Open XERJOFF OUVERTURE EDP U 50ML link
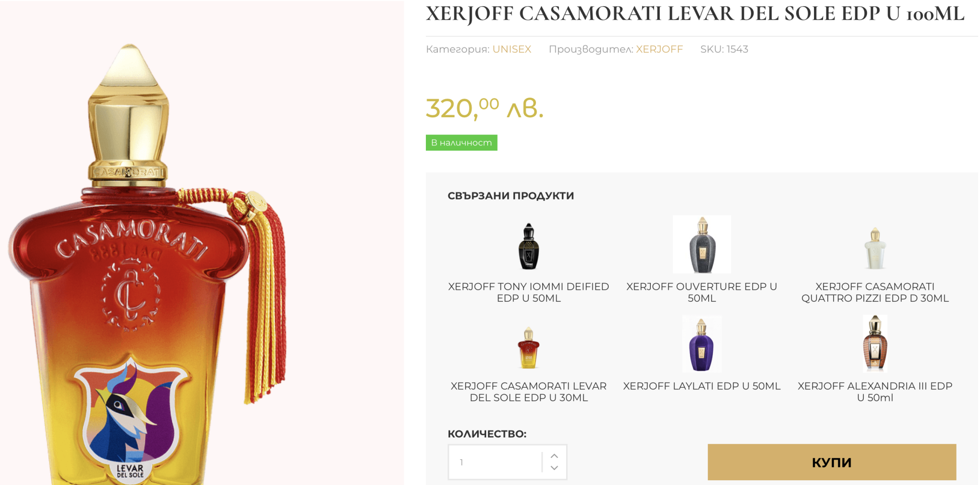This screenshot has height=485, width=980. tap(702, 292)
